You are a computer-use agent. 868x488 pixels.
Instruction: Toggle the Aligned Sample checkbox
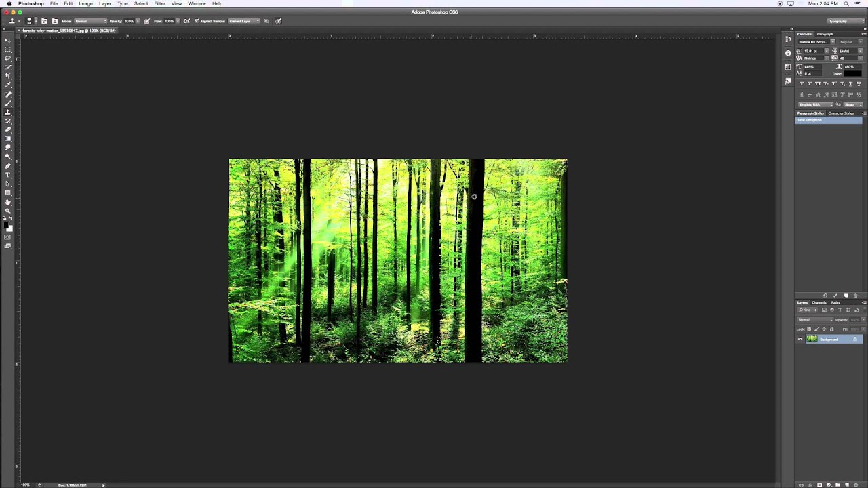pos(197,21)
